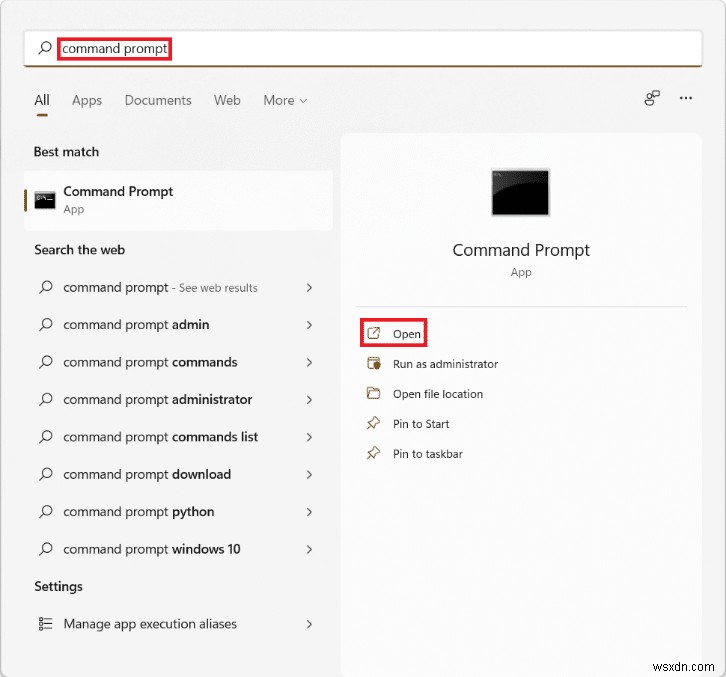Click the Pin to Start pin icon
Image resolution: width=726 pixels, height=677 pixels.
pyautogui.click(x=374, y=424)
